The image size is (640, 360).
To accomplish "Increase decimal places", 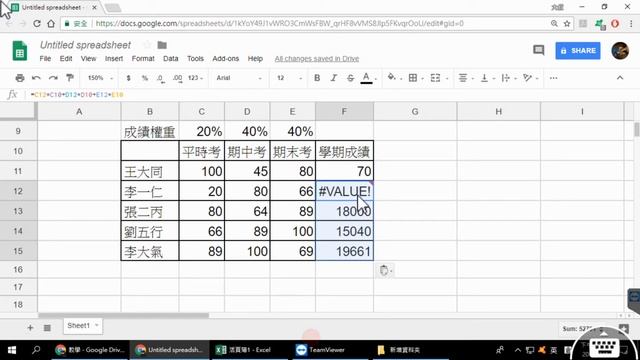I will pyautogui.click(x=178, y=78).
